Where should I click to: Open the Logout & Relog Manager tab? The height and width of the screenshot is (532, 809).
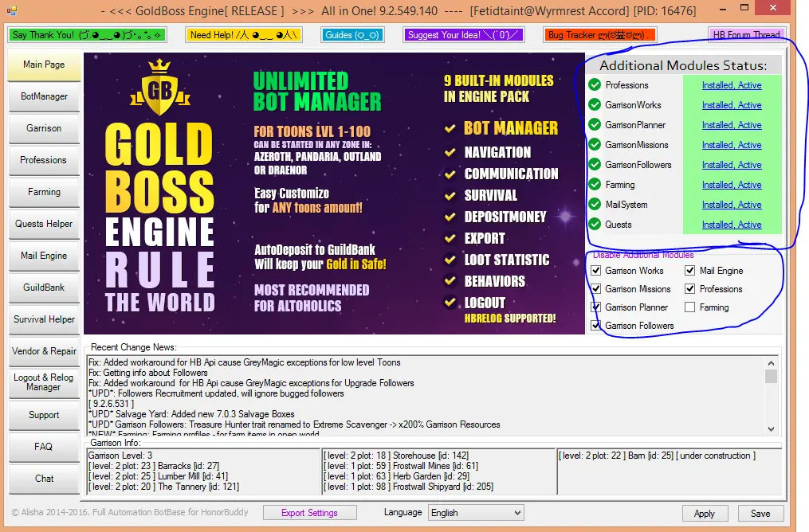pos(44,382)
